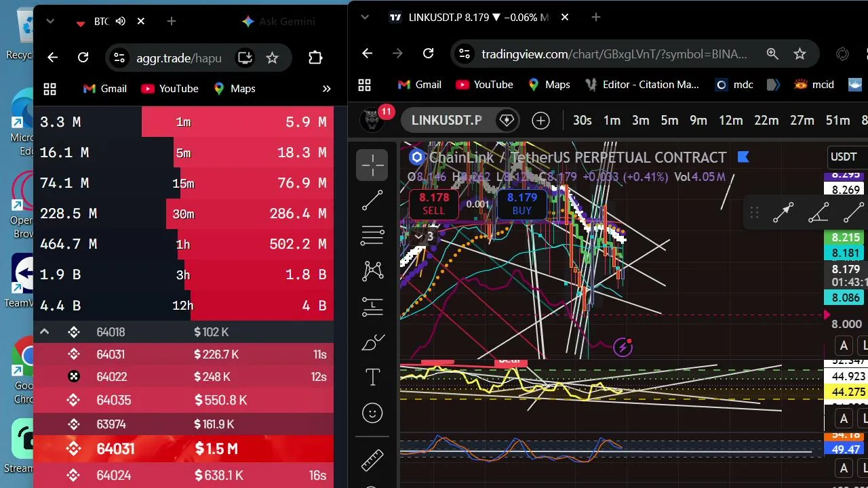This screenshot has height=488, width=868.
Task: Open the Editor - Citation Ma... bookmark
Action: [x=642, y=85]
